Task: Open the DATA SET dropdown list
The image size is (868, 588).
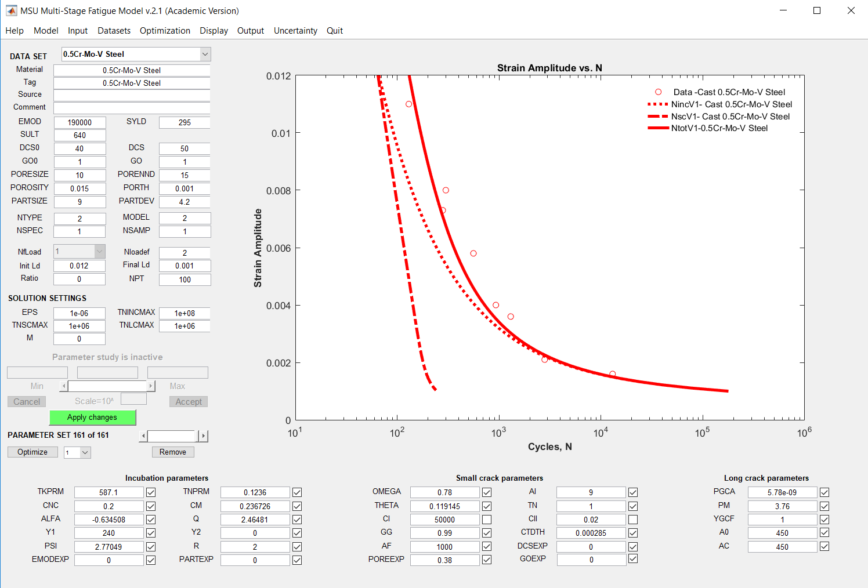Action: (x=205, y=55)
